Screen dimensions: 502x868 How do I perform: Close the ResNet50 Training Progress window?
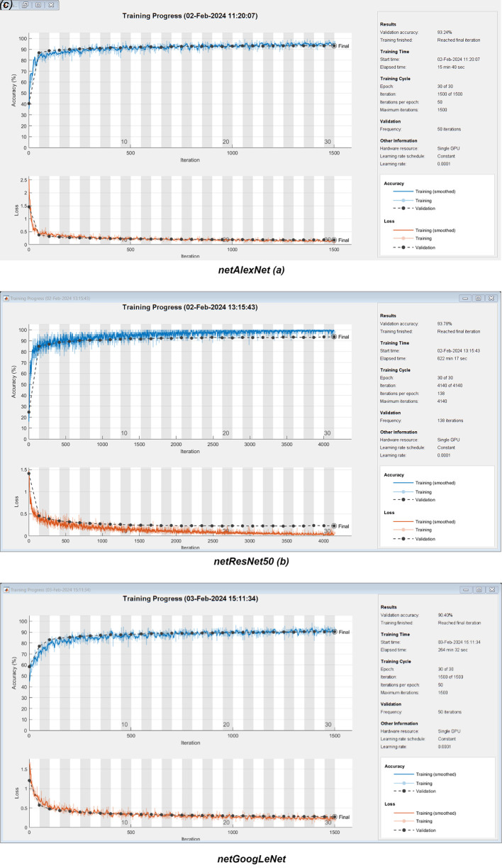pos(491,298)
